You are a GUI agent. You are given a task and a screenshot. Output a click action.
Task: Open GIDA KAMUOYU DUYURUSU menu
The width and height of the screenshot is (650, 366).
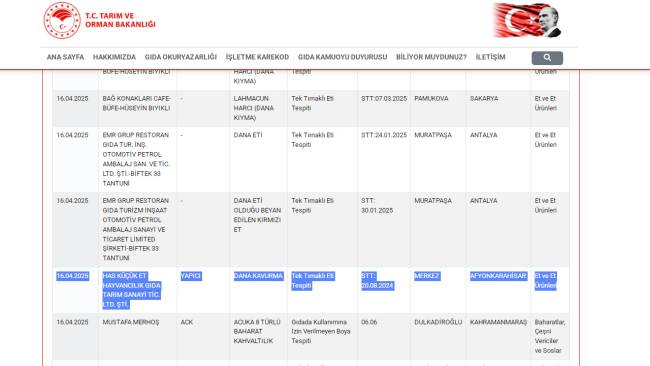[x=342, y=57]
